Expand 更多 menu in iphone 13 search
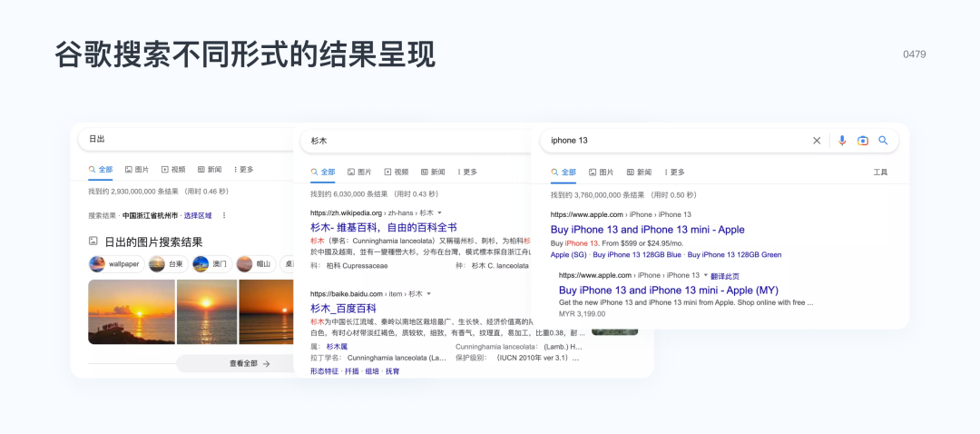 [673, 172]
